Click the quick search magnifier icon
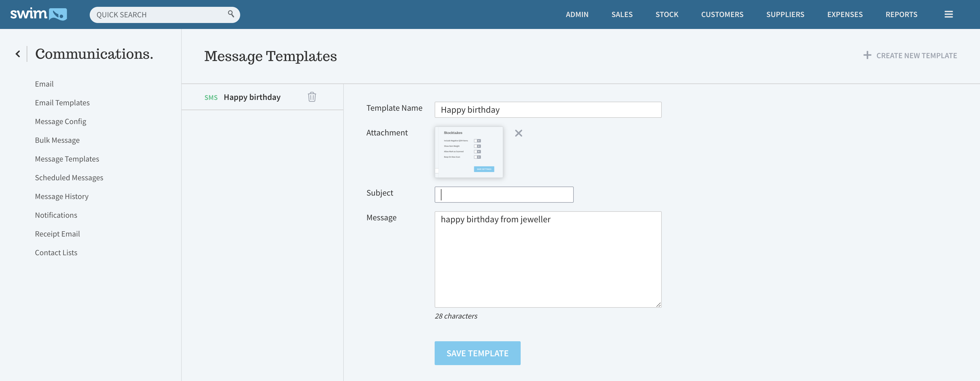This screenshot has width=980, height=381. tap(231, 14)
